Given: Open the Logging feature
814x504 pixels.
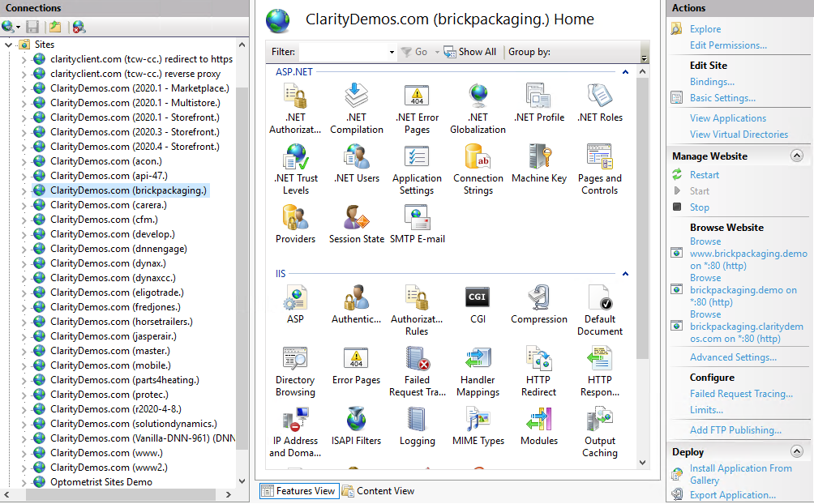Looking at the screenshot, I should (x=417, y=427).
